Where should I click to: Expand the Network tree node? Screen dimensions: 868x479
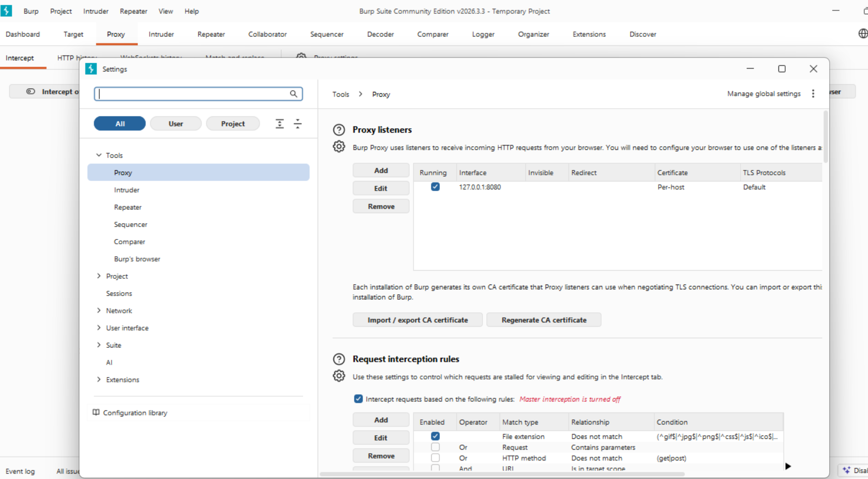[x=99, y=310]
